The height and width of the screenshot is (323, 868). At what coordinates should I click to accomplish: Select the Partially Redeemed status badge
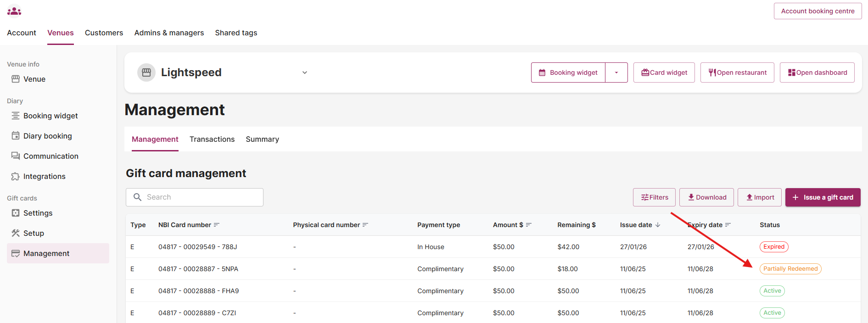coord(790,269)
